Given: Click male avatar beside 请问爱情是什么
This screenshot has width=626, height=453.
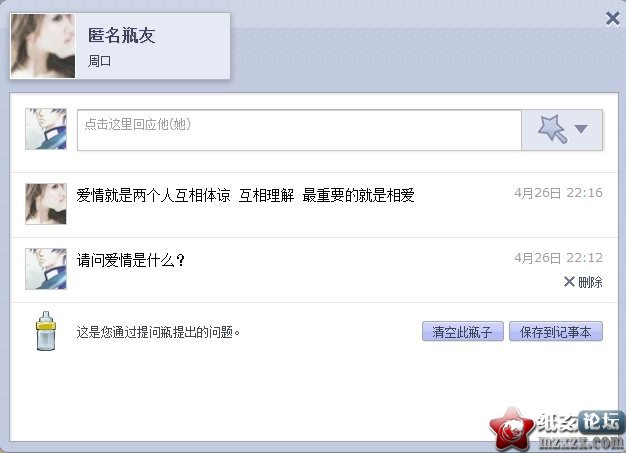Looking at the screenshot, I should (46, 269).
